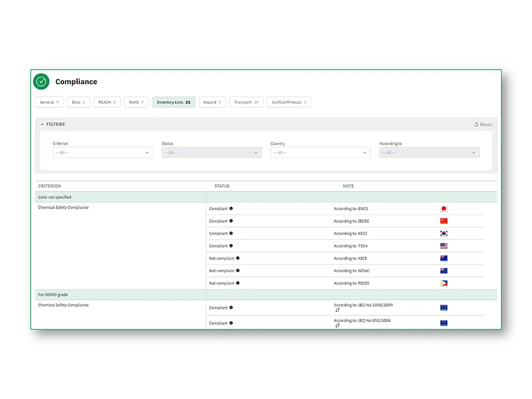Click 'According to: TSCA' note
This screenshot has width=532, height=399.
coord(351,246)
